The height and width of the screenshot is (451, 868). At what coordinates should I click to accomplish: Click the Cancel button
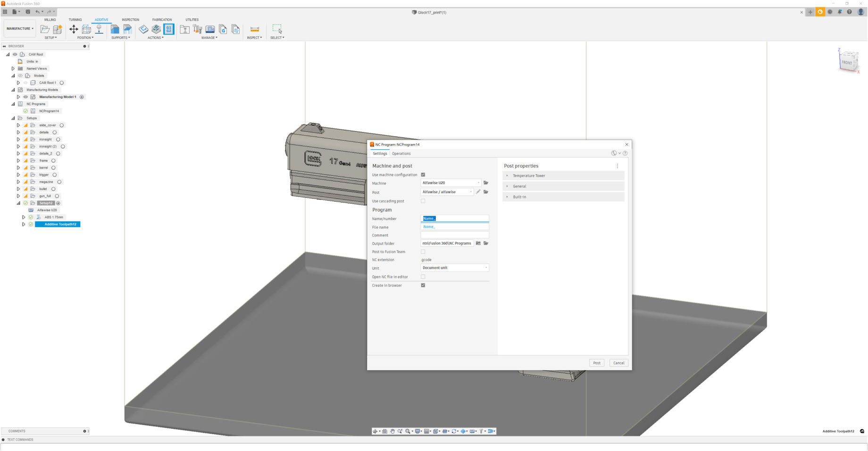pyautogui.click(x=619, y=363)
